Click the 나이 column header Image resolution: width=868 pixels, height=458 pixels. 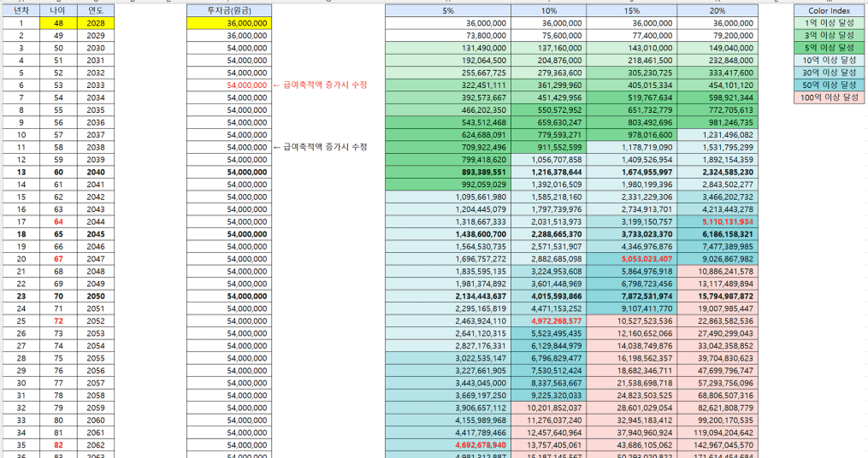click(x=58, y=10)
